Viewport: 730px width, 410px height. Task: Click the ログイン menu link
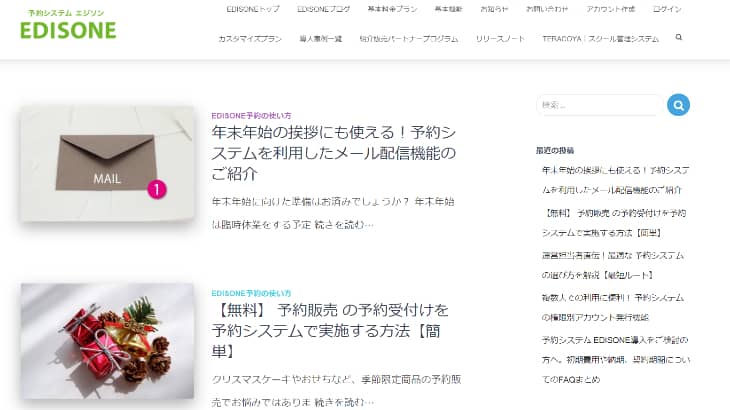(x=667, y=9)
